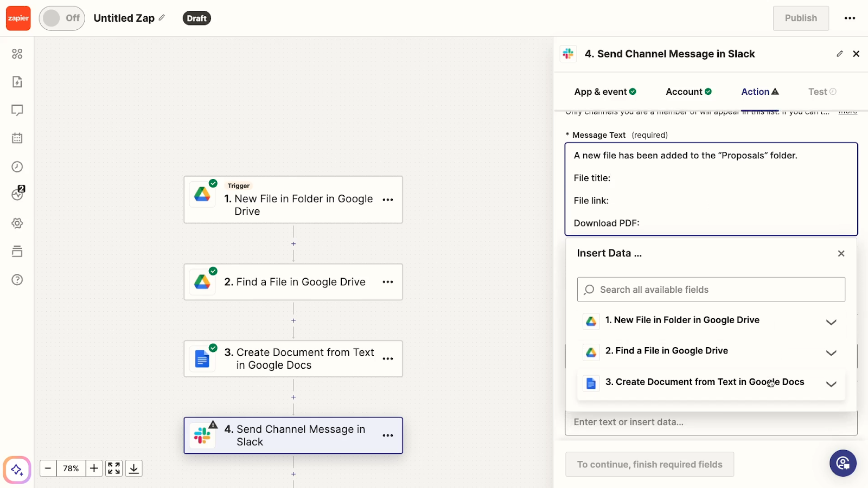
Task: Open options for step 1 New File in Folder
Action: pos(388,200)
